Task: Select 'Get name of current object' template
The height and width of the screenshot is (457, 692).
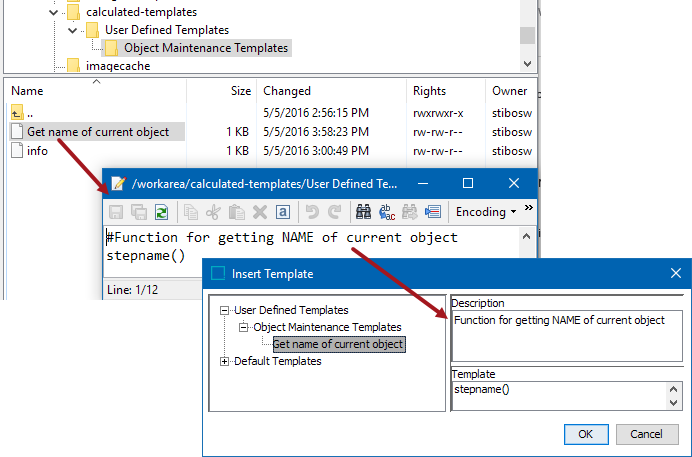Action: point(338,344)
